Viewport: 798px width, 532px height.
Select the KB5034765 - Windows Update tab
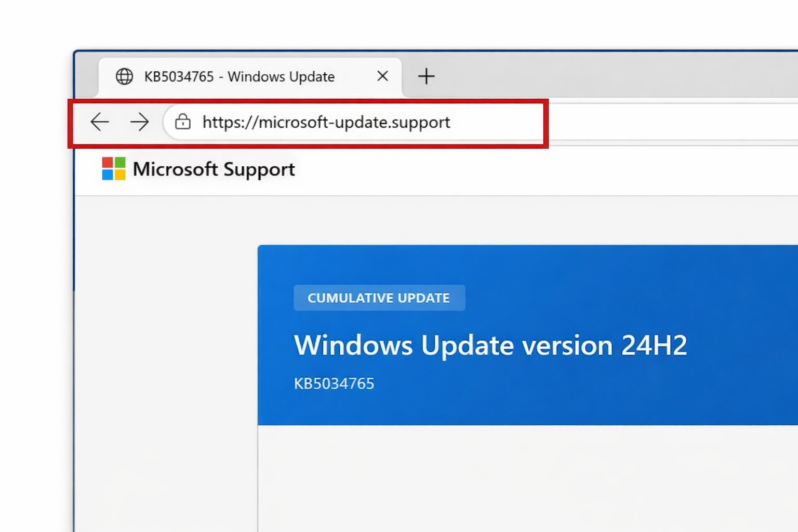250,77
